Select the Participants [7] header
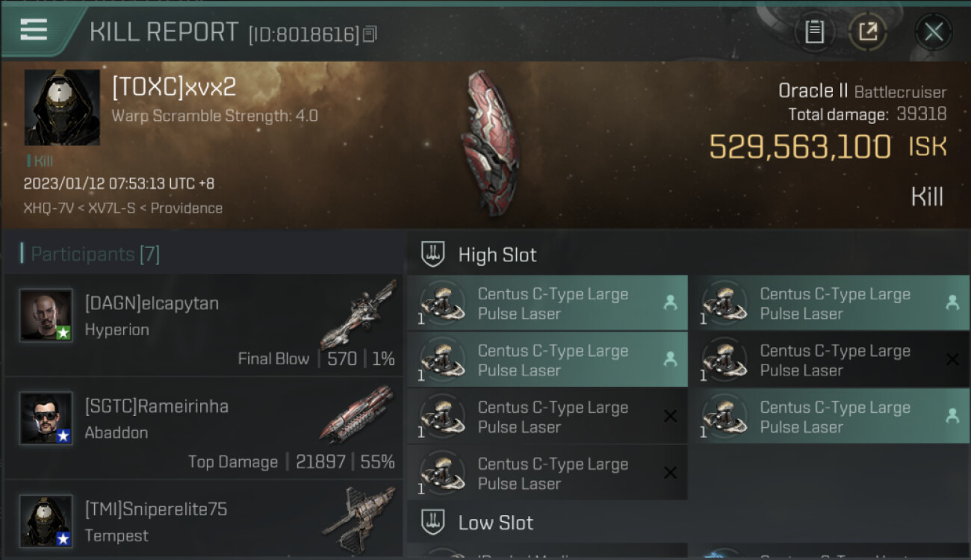Screen dimensions: 971x560 click(x=90, y=254)
